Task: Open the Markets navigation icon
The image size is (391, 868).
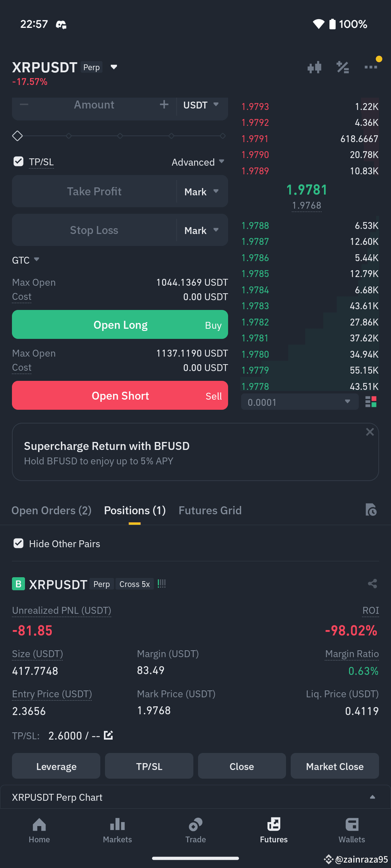Action: pyautogui.click(x=117, y=825)
